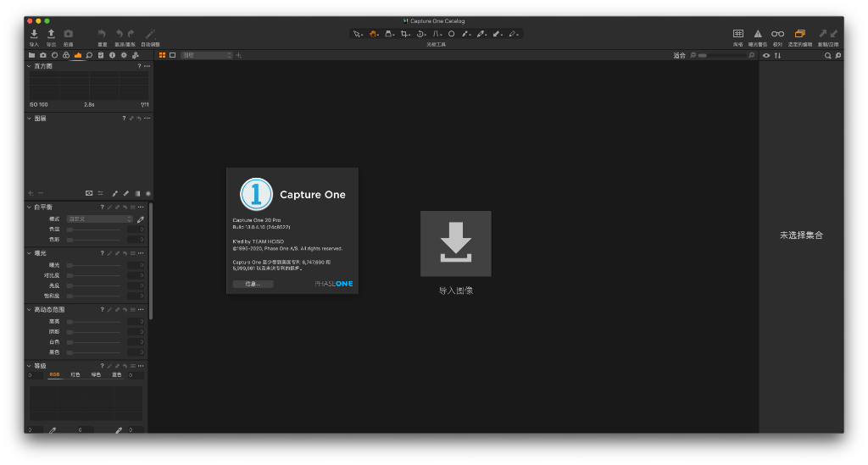
Task: Collapse the 白平衡 white balance panel
Action: click(x=29, y=207)
